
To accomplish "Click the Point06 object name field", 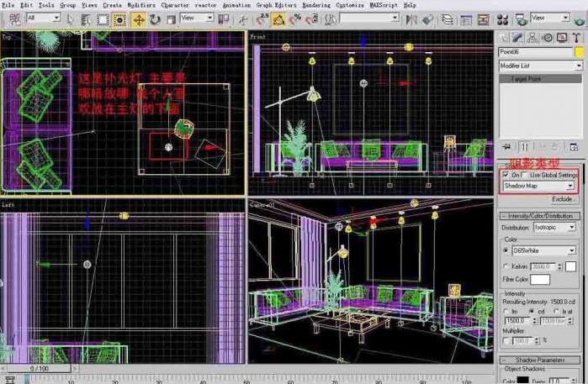I will click(536, 52).
